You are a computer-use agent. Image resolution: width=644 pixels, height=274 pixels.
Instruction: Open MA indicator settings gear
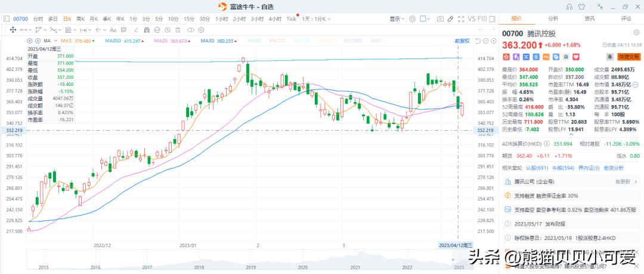tap(30, 41)
